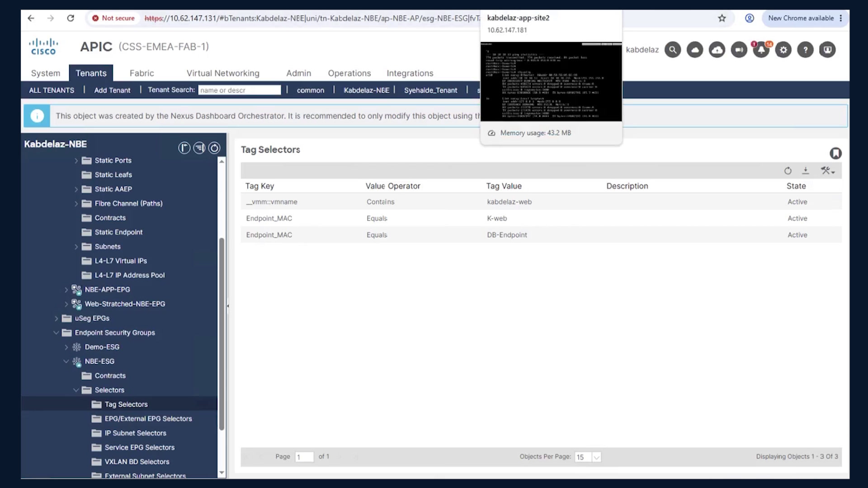This screenshot has height=488, width=868.
Task: Expand the uSeg EPGs folder
Action: click(x=56, y=319)
